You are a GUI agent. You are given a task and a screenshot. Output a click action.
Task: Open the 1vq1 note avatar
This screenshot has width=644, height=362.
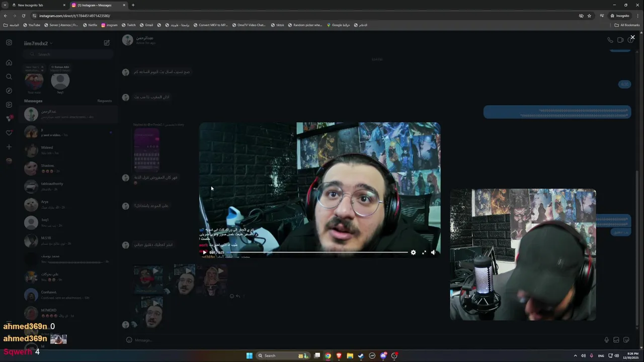[x=60, y=80]
